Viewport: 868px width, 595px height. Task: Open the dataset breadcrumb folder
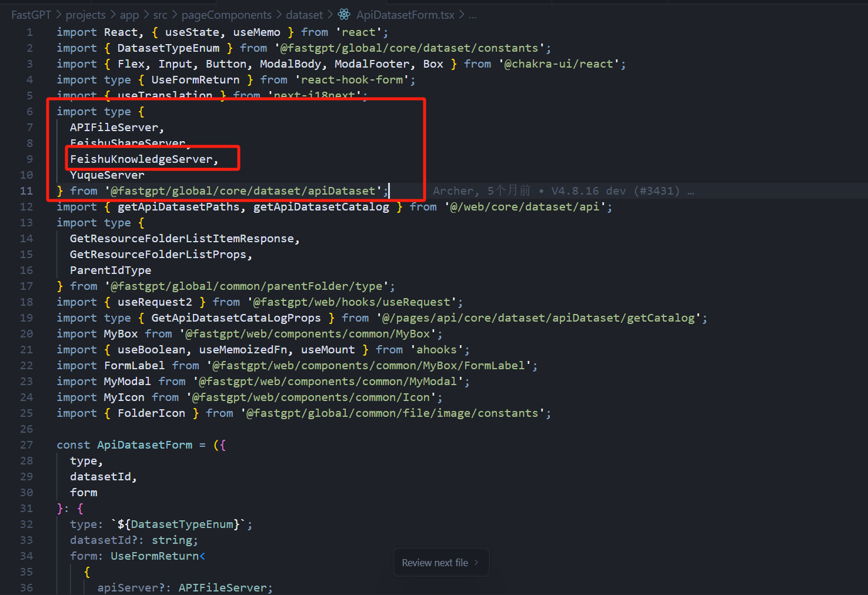[304, 15]
